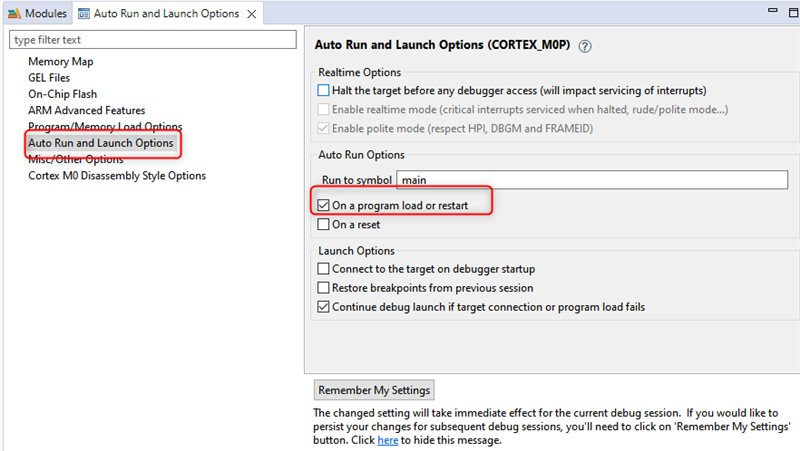Uncheck On a program load or restart
800x451 pixels.
323,205
